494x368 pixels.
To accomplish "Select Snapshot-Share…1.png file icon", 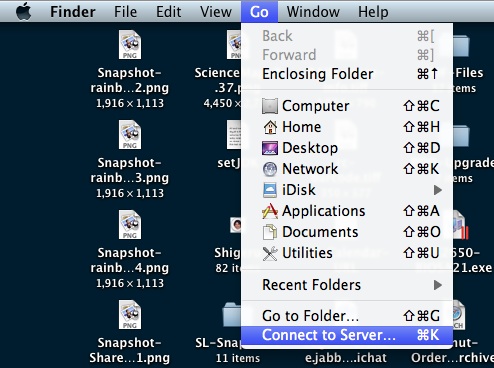I will tap(130, 315).
